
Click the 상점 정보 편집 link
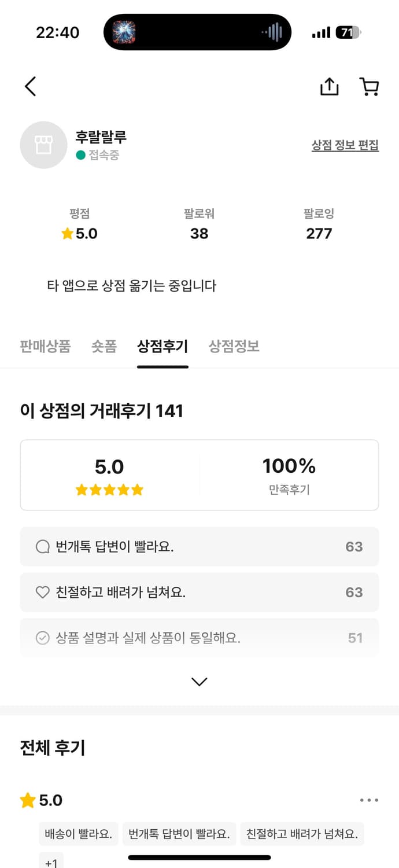(x=345, y=145)
